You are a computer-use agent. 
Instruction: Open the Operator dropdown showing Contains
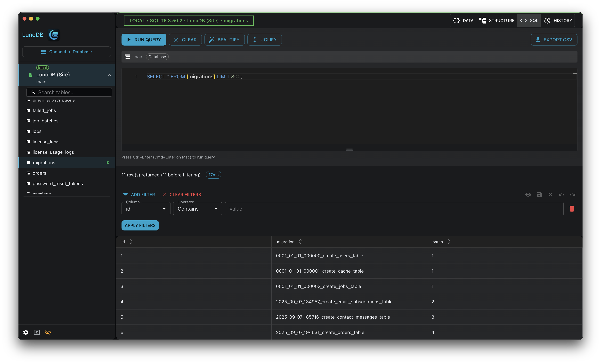pos(197,209)
